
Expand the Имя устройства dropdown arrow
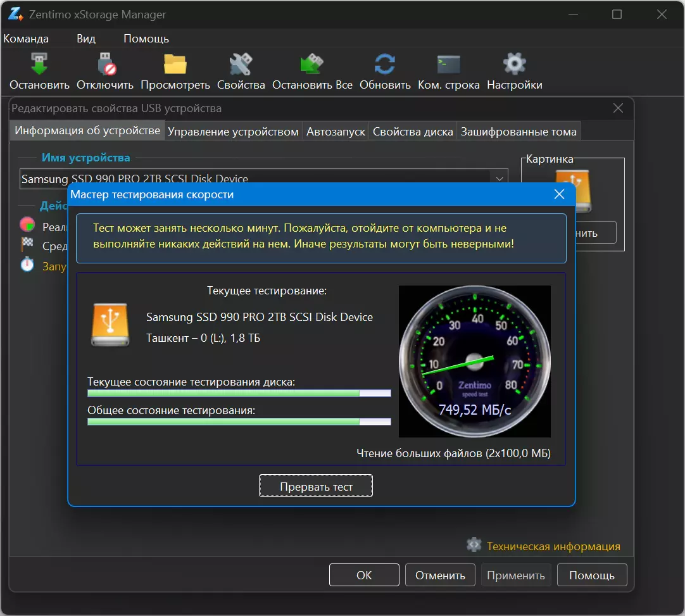tap(500, 179)
